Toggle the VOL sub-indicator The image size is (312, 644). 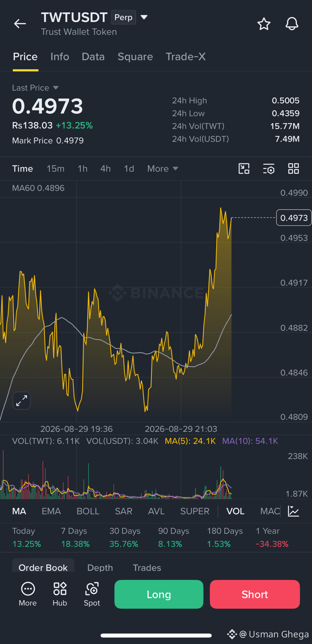click(x=236, y=511)
